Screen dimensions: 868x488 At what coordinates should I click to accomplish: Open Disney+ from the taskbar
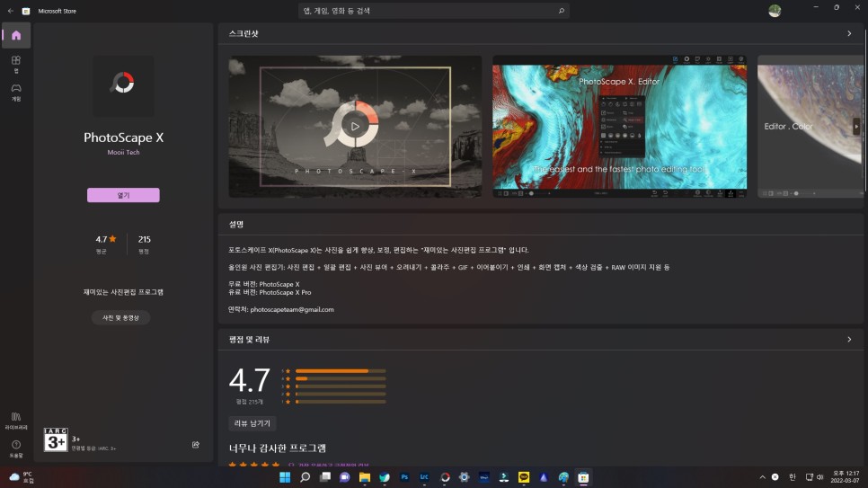[483, 477]
